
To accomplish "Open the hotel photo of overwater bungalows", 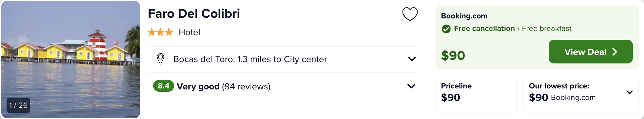I will point(71,59).
